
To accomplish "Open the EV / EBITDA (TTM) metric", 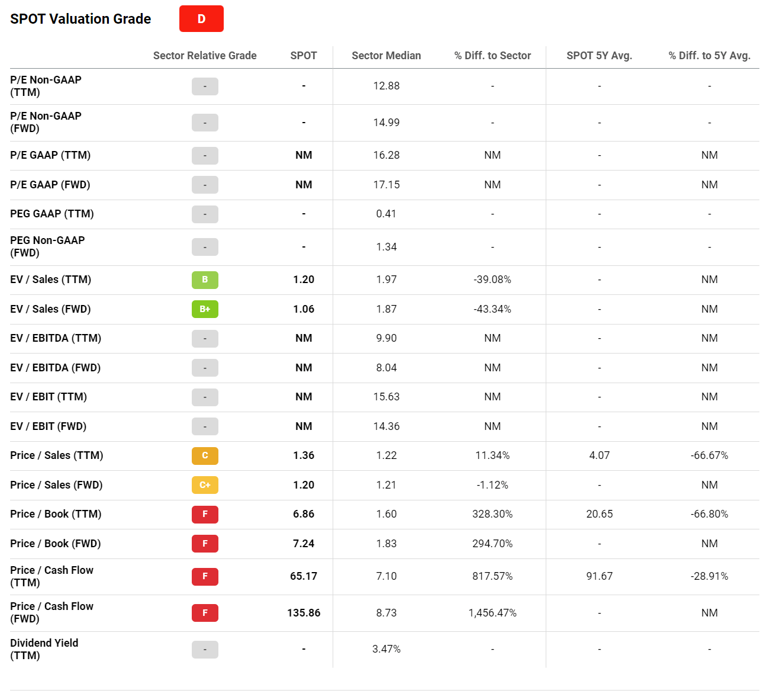I will 56,338.
